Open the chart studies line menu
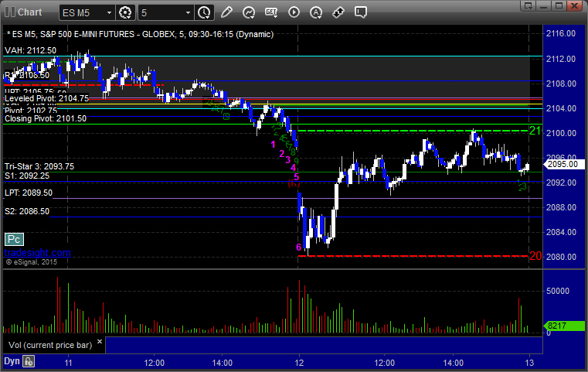 click(x=248, y=12)
